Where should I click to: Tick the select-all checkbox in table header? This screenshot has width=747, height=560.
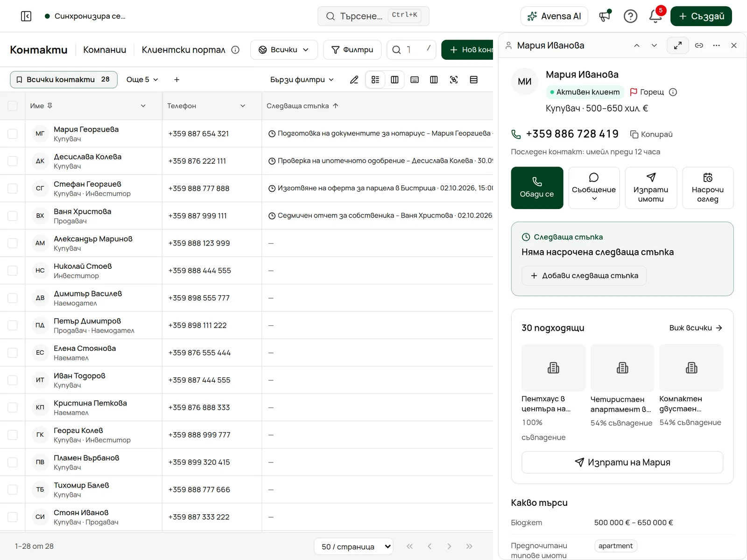coord(13,106)
